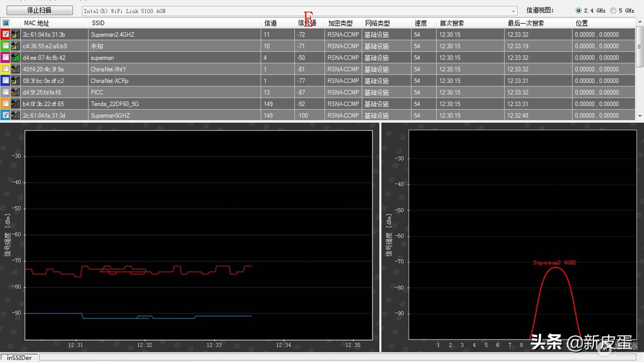Check the Tenda_22DF60_5G network checkbox
This screenshot has width=644, height=362.
tap(6, 104)
